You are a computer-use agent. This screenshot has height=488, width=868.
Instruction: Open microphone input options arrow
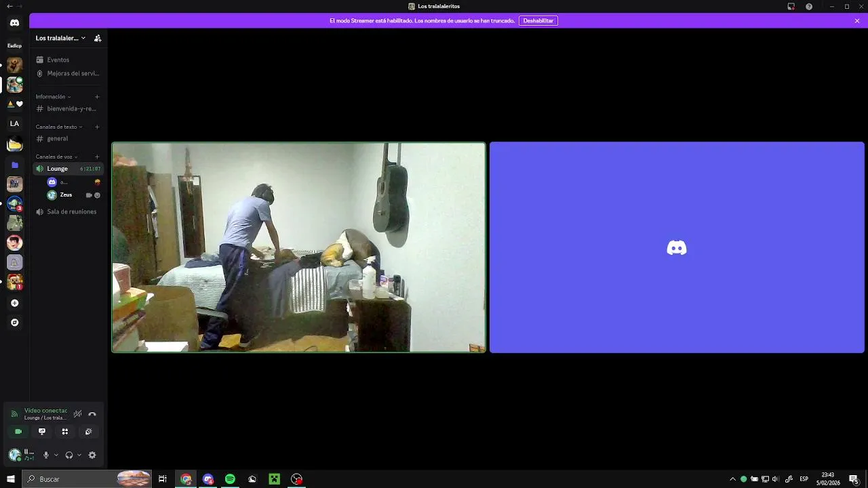(x=56, y=455)
